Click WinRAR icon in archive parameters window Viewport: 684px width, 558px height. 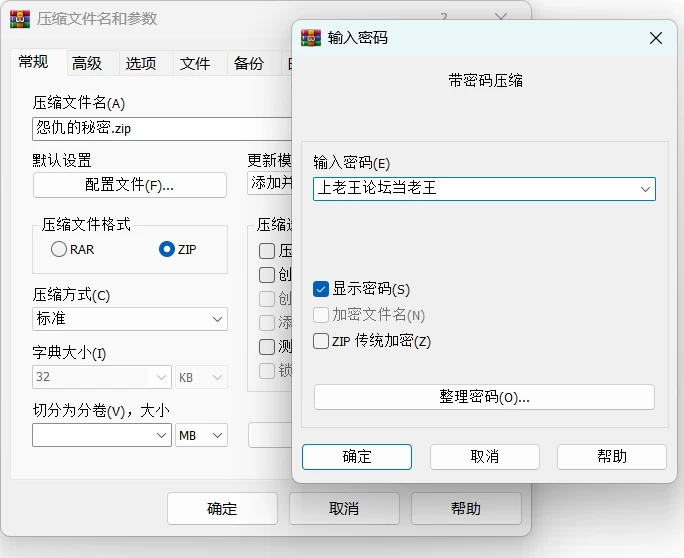coord(20,19)
